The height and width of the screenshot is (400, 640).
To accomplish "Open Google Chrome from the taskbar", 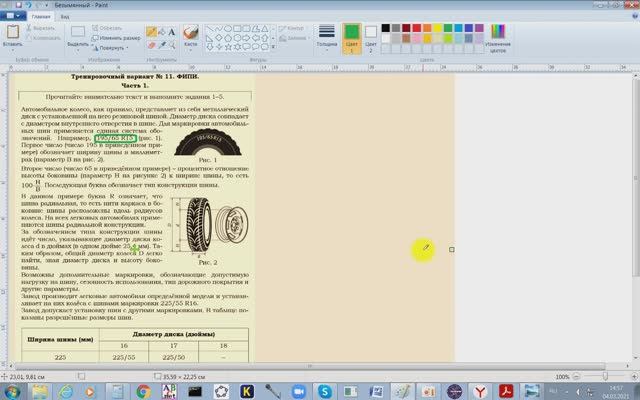I will click(x=142, y=391).
